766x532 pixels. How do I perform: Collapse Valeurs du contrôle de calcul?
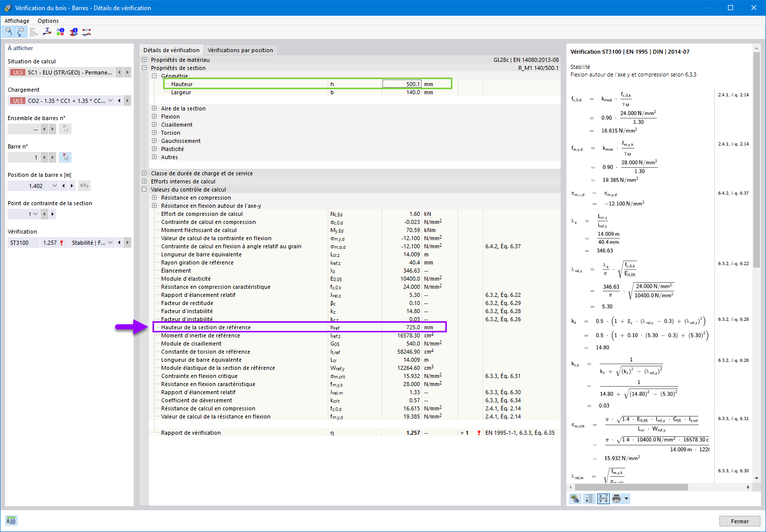[144, 189]
